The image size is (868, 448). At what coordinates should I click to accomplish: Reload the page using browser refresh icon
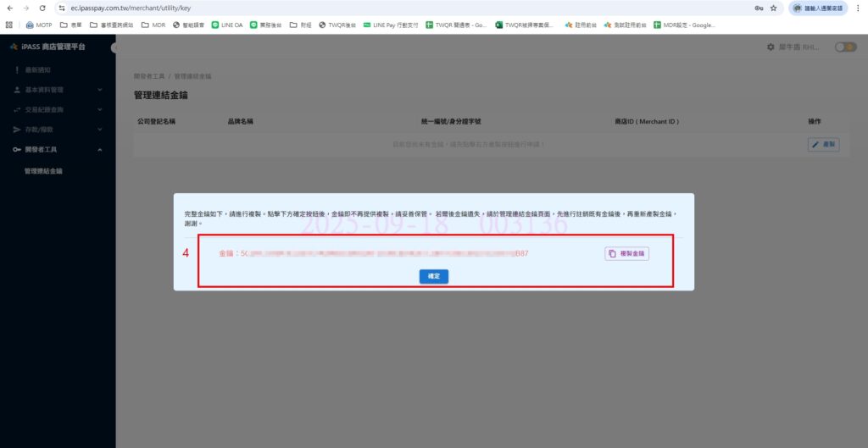42,8
